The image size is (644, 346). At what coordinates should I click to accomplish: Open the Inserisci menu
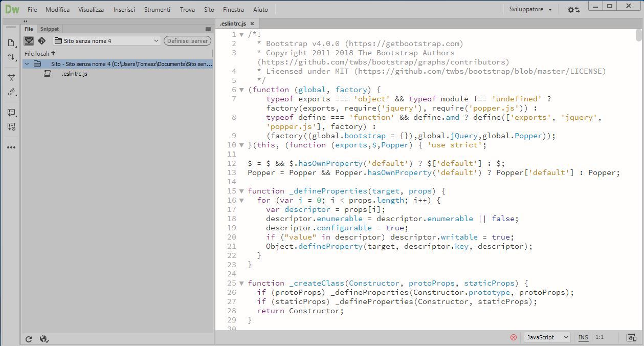click(124, 9)
